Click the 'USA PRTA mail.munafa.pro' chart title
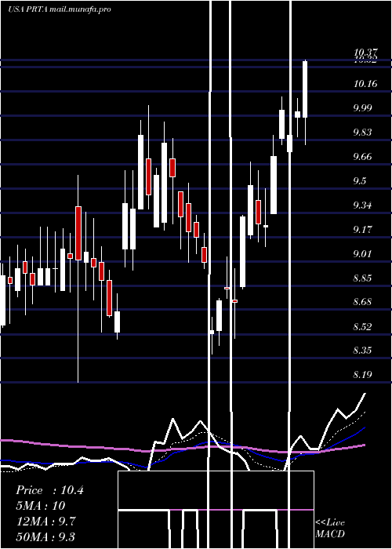This screenshot has height=549, width=392. pos(59,9)
